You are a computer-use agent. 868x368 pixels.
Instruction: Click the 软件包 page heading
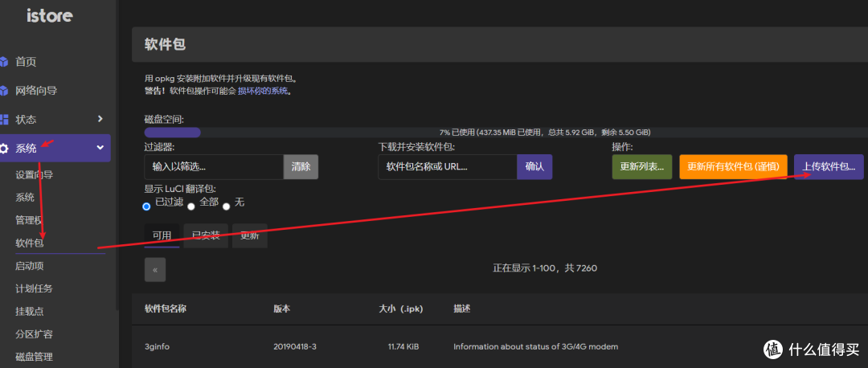(165, 44)
